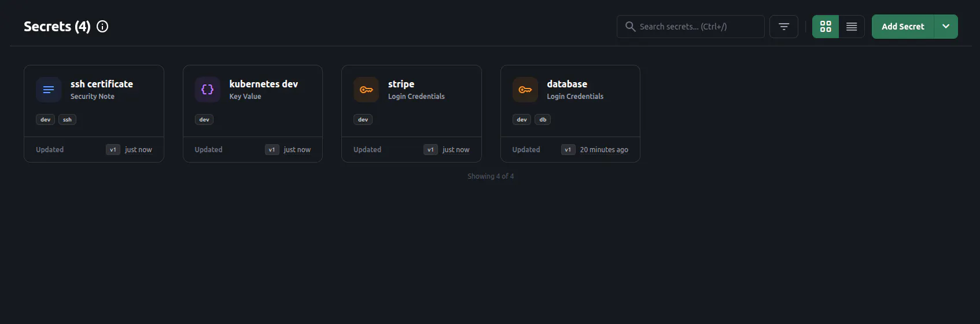Click '20 minutes ago' on database card
This screenshot has width=980, height=324.
604,150
